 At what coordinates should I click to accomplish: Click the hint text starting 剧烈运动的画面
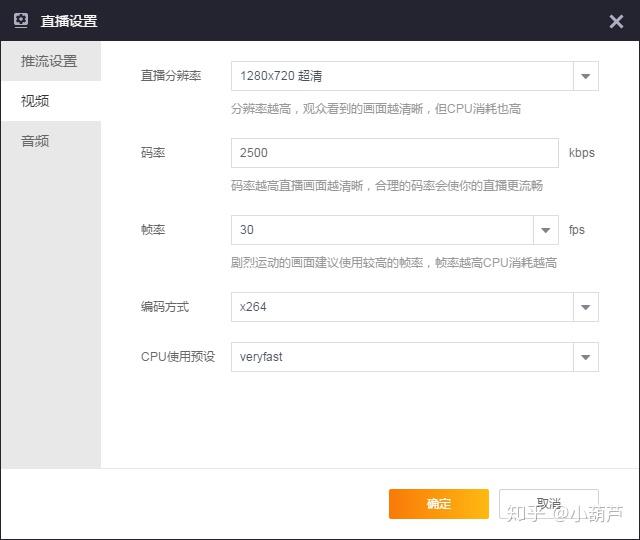point(394,262)
